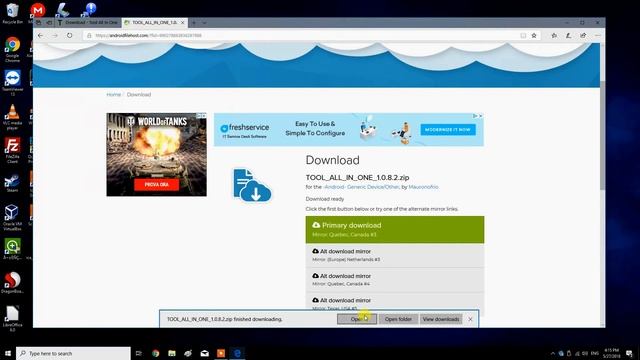Open the Mauronofrio author link

click(423, 187)
